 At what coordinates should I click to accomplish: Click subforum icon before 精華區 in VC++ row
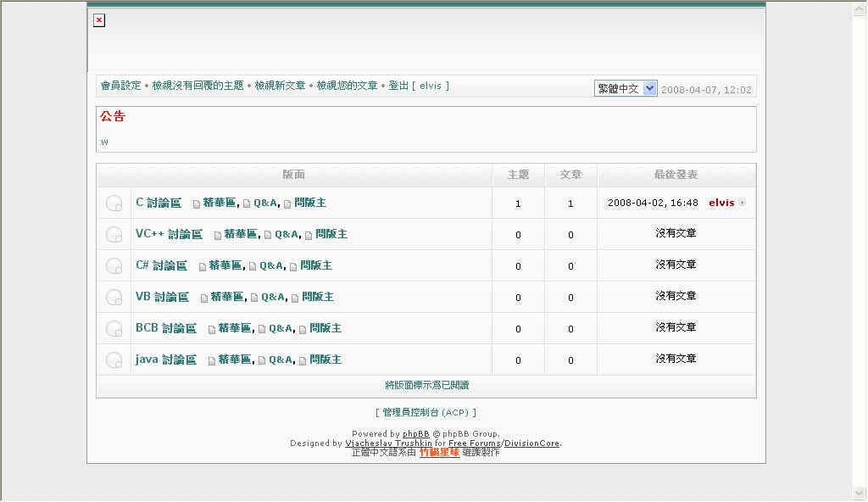coord(218,236)
